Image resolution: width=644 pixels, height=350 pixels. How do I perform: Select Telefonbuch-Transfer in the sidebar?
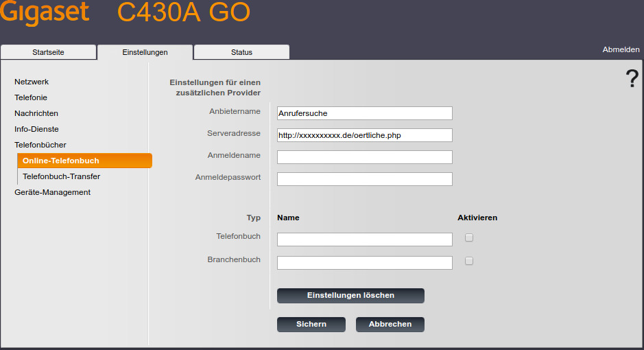coord(61,176)
